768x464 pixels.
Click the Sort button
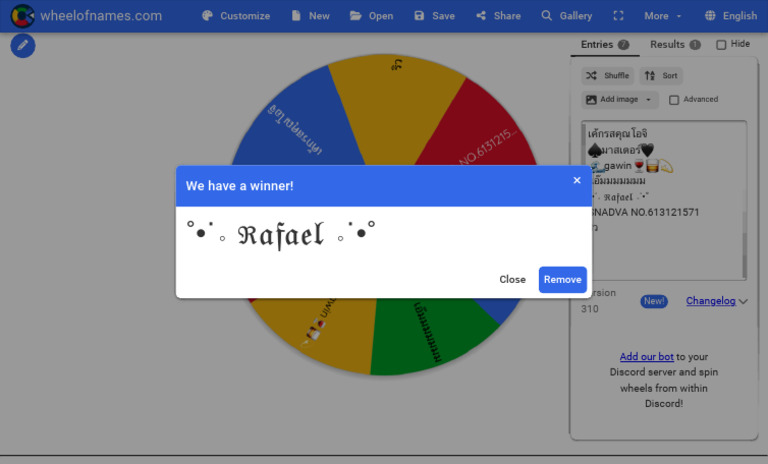(x=661, y=75)
